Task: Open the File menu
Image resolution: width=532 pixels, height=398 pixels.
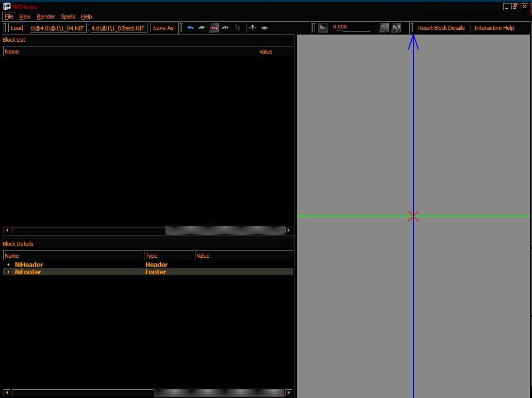Action: point(9,16)
